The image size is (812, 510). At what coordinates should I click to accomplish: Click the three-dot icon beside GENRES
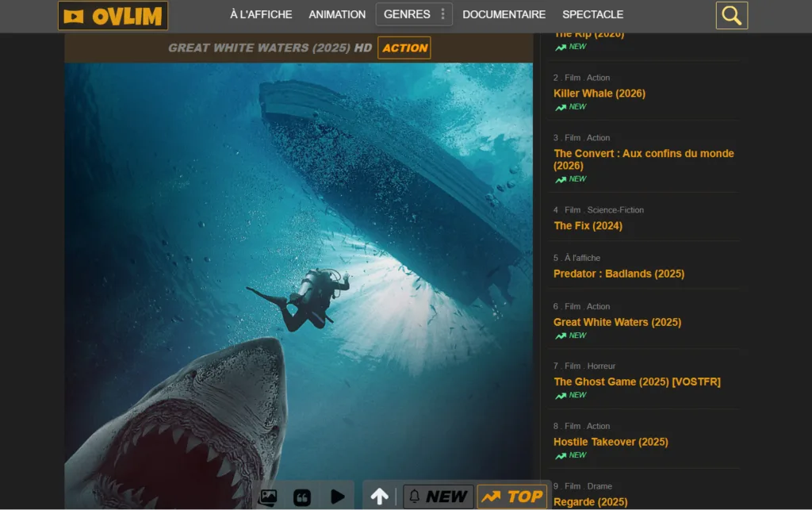(442, 14)
